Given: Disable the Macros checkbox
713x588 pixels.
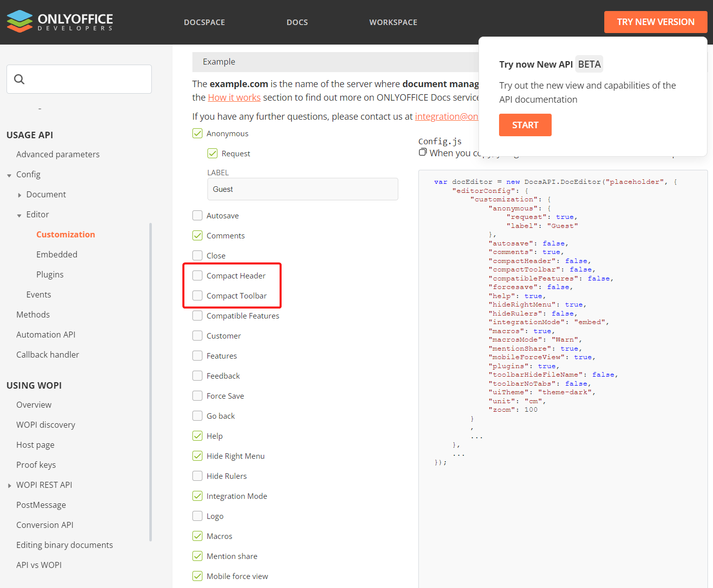Looking at the screenshot, I should click(x=197, y=536).
